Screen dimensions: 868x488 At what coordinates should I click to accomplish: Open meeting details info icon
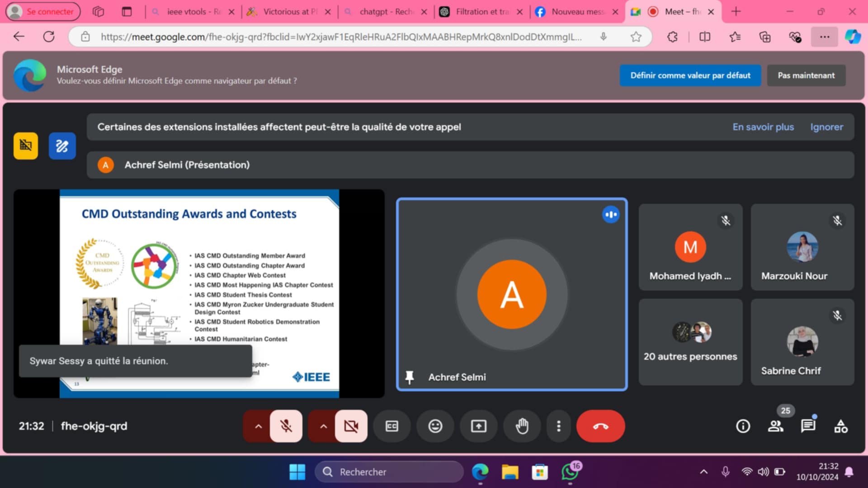point(743,426)
